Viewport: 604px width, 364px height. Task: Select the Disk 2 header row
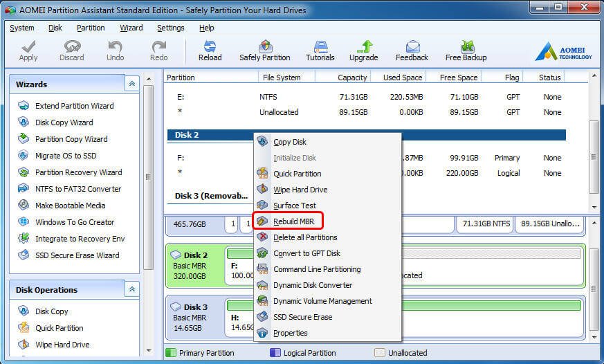366,135
